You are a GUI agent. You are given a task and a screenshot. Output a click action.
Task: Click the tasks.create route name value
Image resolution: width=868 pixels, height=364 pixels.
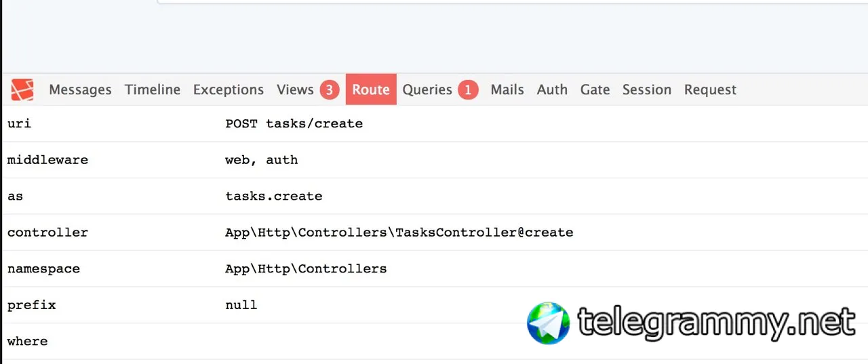click(x=274, y=197)
